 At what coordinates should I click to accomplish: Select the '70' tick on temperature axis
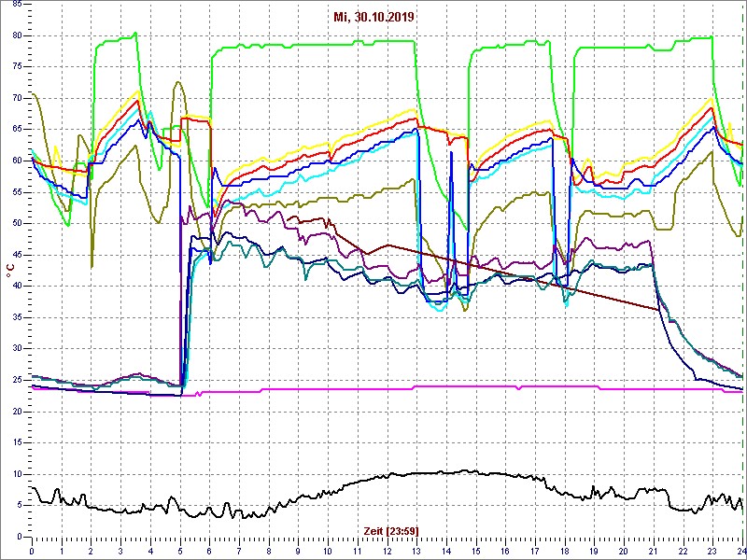(17, 98)
